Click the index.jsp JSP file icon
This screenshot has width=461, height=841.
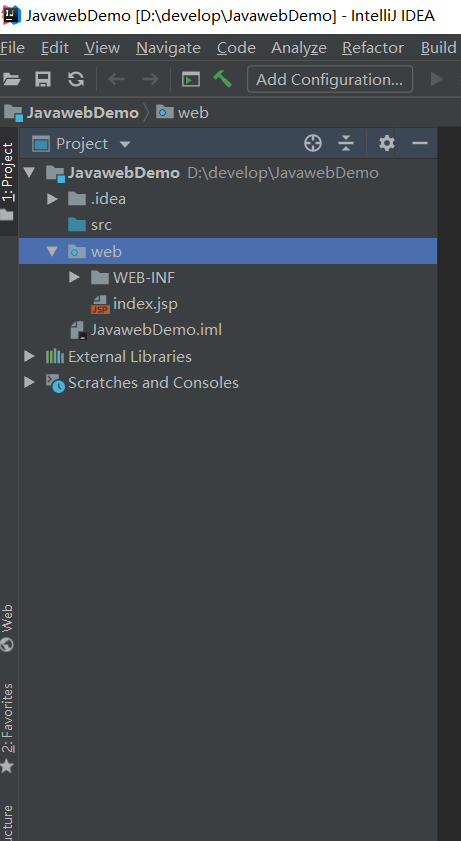[100, 304]
